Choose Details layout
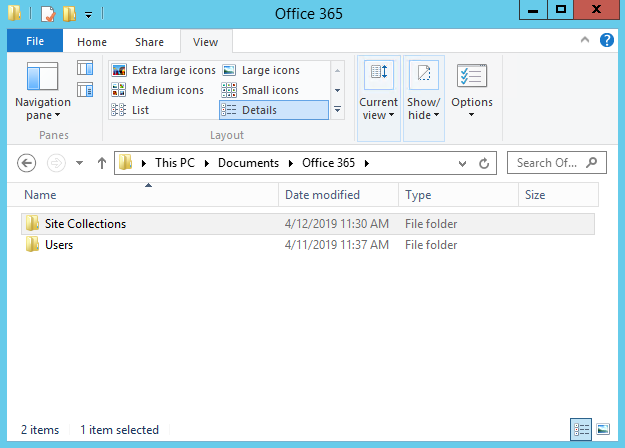Screen dimensions: 625x448 point(274,110)
